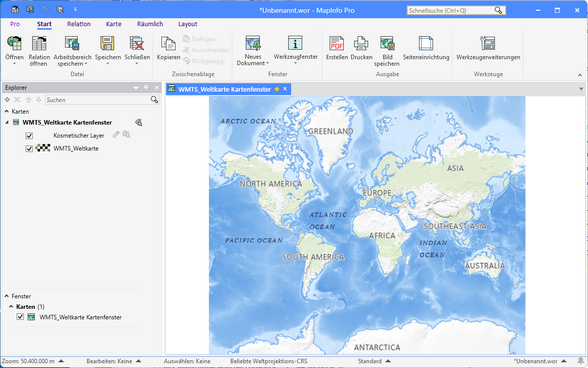
Task: Pin the Explorer panel
Action: [146, 87]
